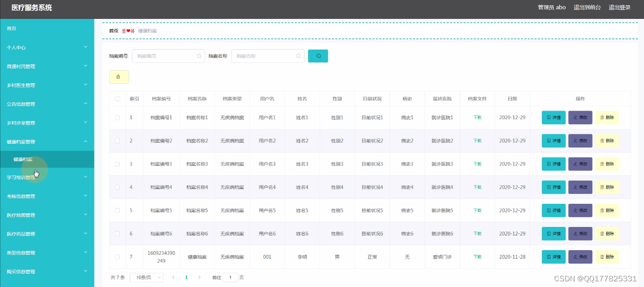644x287 pixels.
Task: Expand the 医疗药品管理 sidebar menu
Action: [47, 234]
